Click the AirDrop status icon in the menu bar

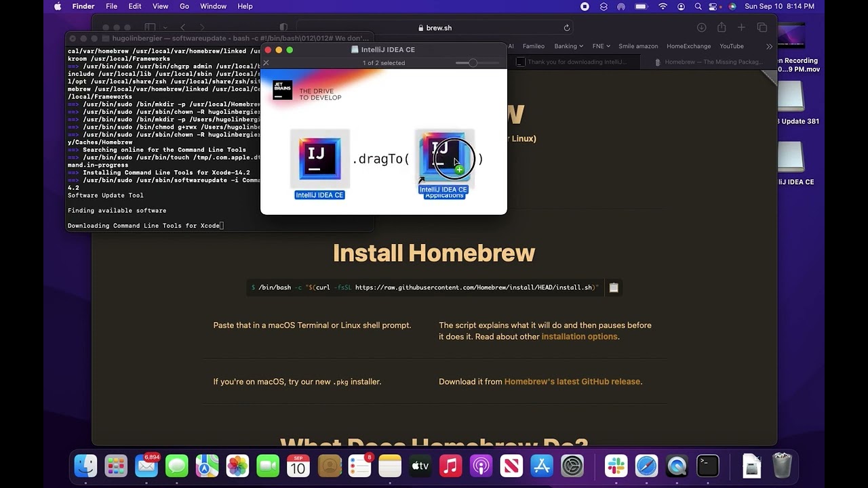pyautogui.click(x=621, y=6)
